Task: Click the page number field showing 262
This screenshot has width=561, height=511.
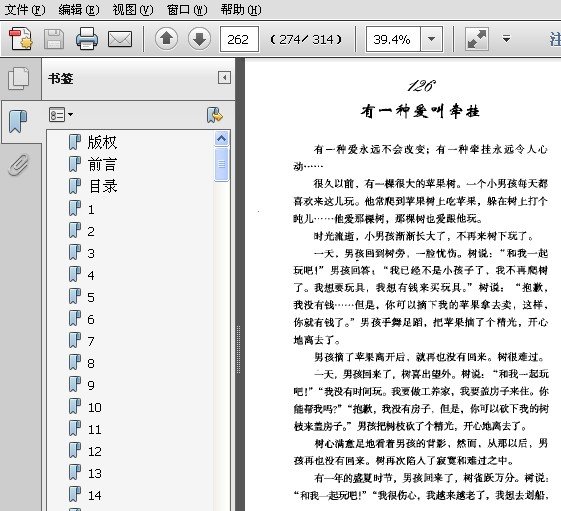Action: [x=239, y=39]
